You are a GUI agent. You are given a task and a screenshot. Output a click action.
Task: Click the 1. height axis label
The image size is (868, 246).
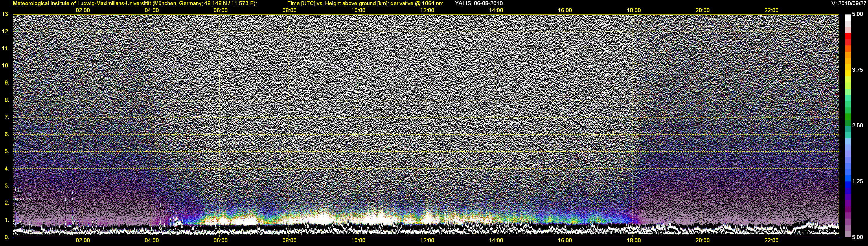pos(7,220)
